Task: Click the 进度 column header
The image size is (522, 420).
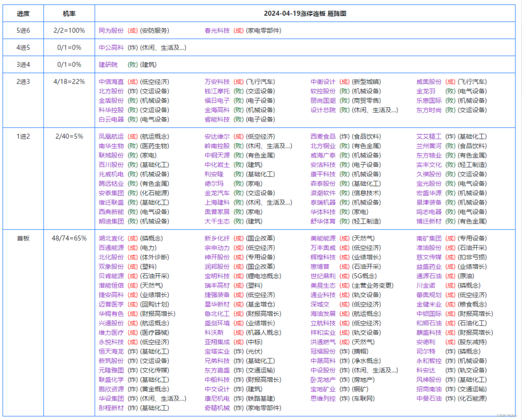Action: click(23, 13)
